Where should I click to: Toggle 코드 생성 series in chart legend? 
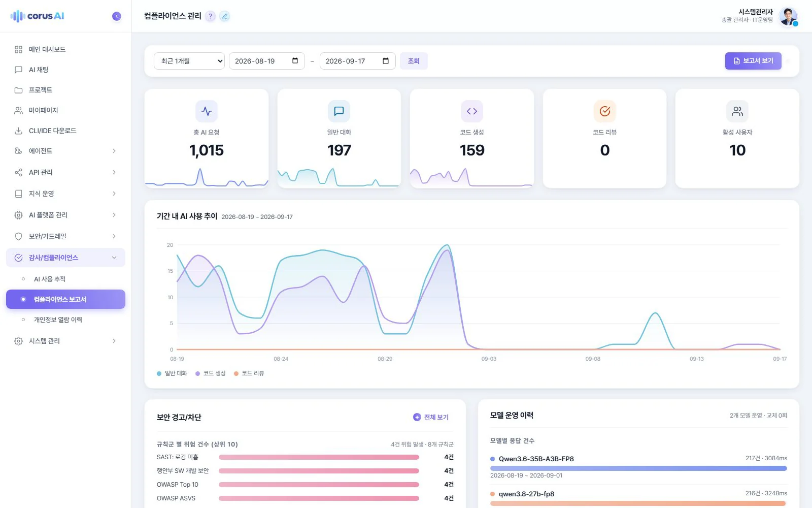210,373
